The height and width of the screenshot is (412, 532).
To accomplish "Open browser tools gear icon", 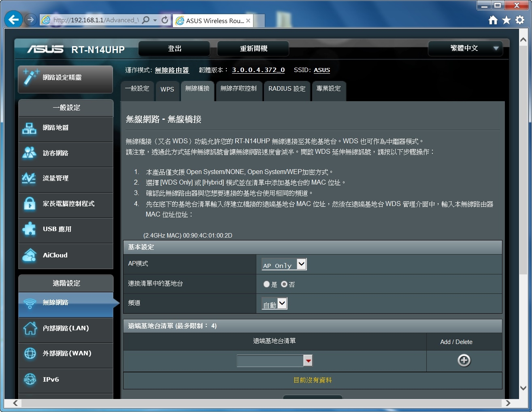I will pos(520,20).
